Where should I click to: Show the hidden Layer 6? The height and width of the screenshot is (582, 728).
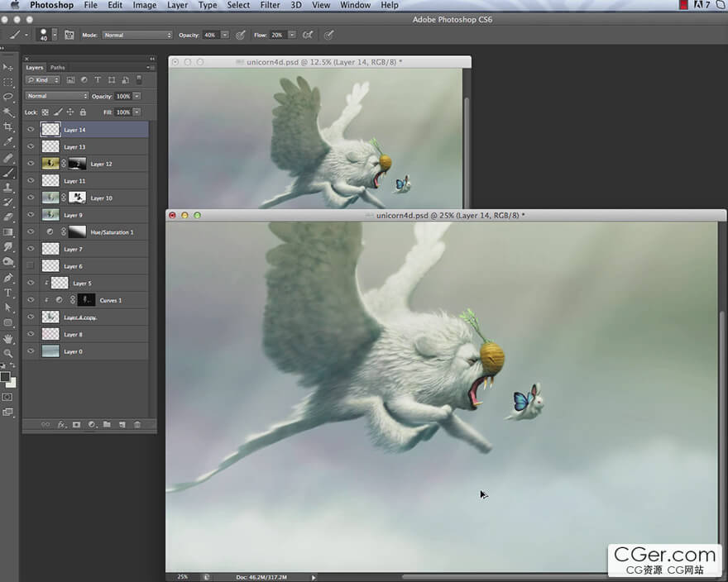[31, 266]
